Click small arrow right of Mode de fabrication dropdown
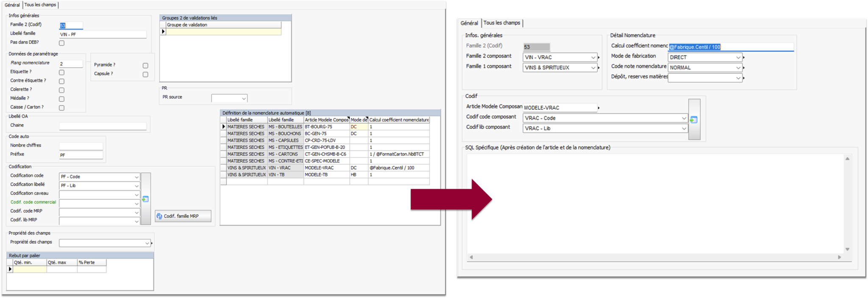 [744, 58]
